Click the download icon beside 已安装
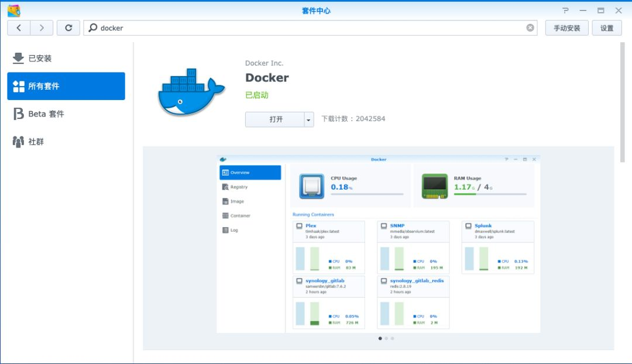The height and width of the screenshot is (364, 632). [x=18, y=57]
